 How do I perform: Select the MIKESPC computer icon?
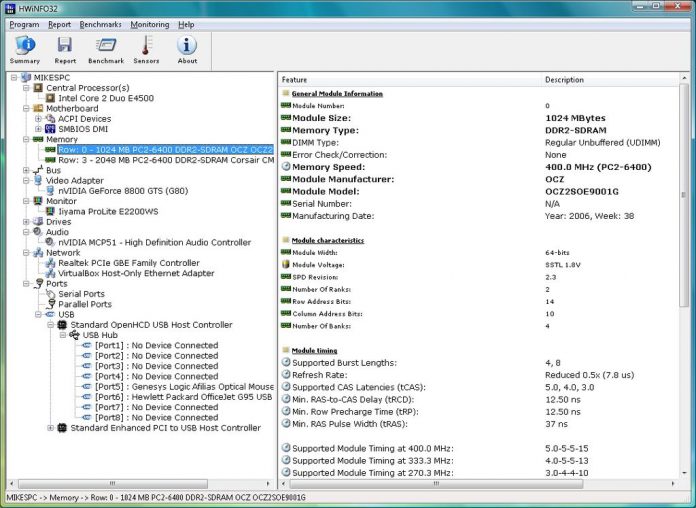[27, 78]
